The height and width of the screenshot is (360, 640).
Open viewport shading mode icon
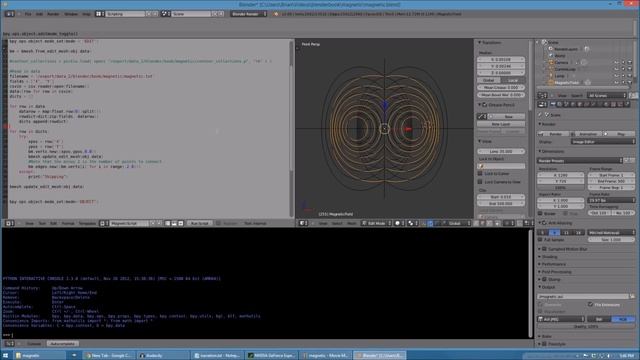[x=399, y=223]
